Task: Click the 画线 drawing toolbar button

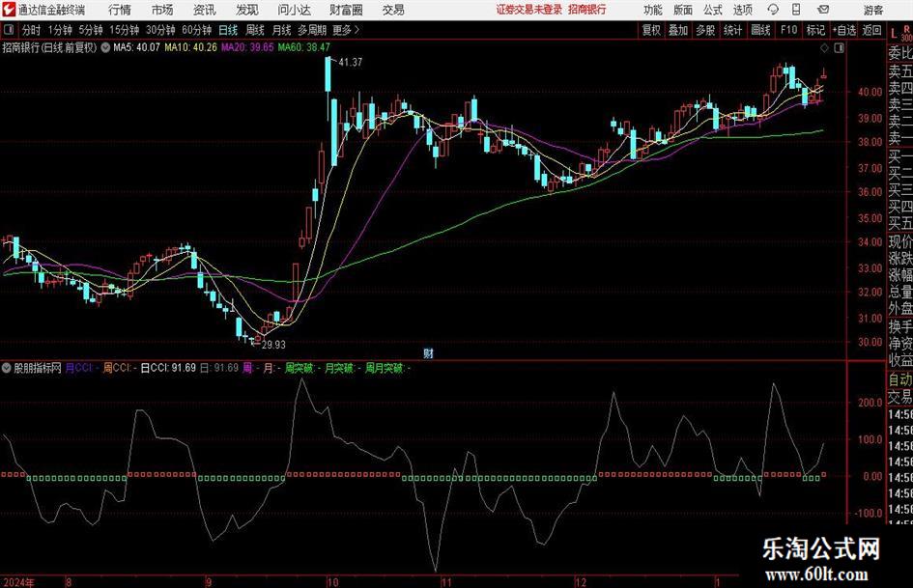Action: (761, 30)
